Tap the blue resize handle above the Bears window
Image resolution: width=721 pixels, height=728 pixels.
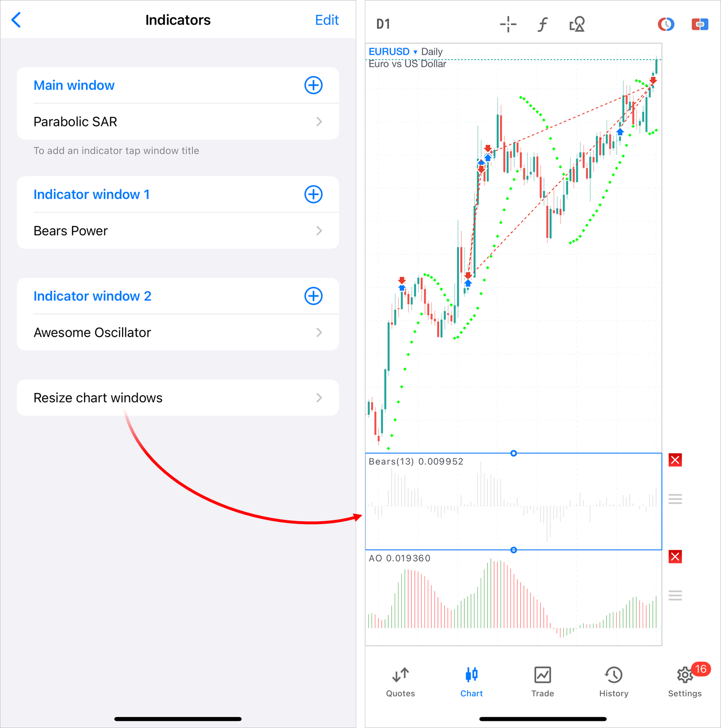[x=514, y=453]
